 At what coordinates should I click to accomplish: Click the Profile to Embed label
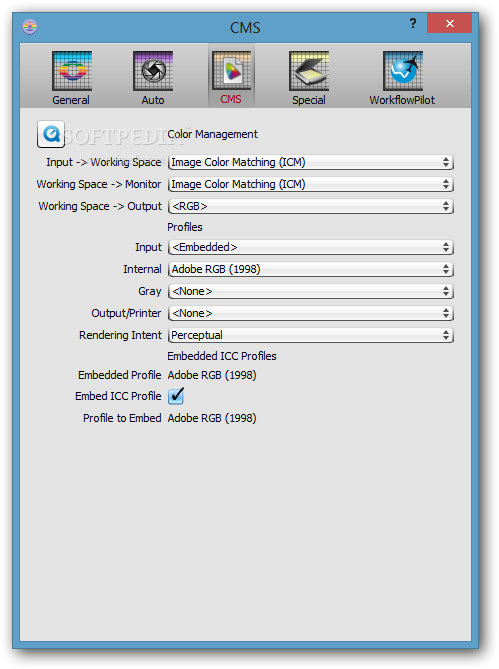(122, 418)
